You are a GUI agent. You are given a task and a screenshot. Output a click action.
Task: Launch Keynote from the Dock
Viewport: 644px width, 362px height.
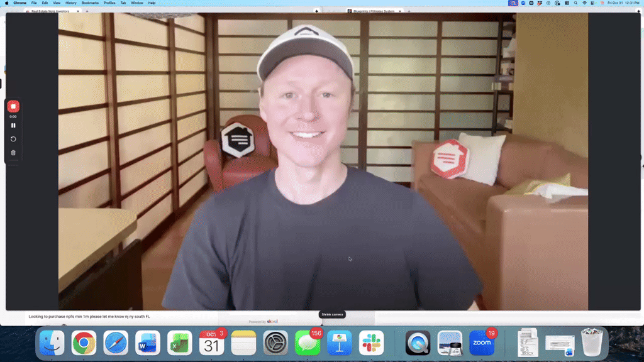tap(339, 343)
